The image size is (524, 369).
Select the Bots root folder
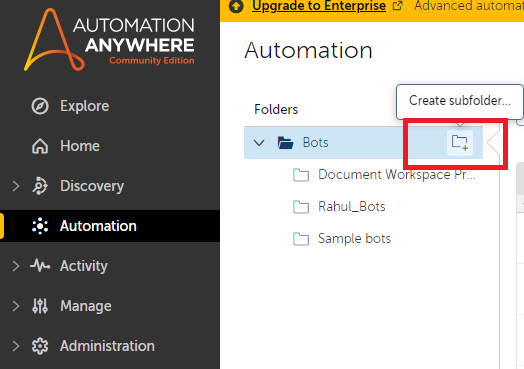tap(363, 143)
